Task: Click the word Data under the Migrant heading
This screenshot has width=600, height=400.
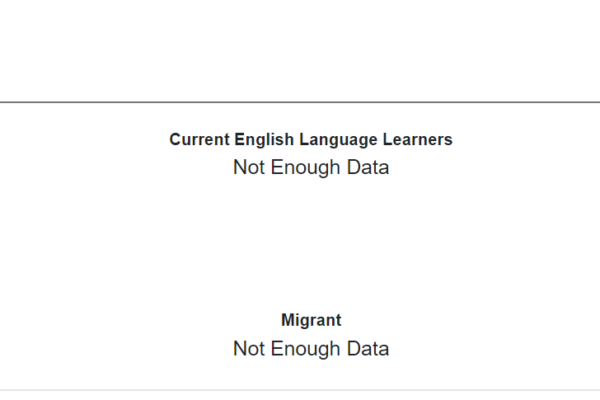Action: tap(368, 349)
